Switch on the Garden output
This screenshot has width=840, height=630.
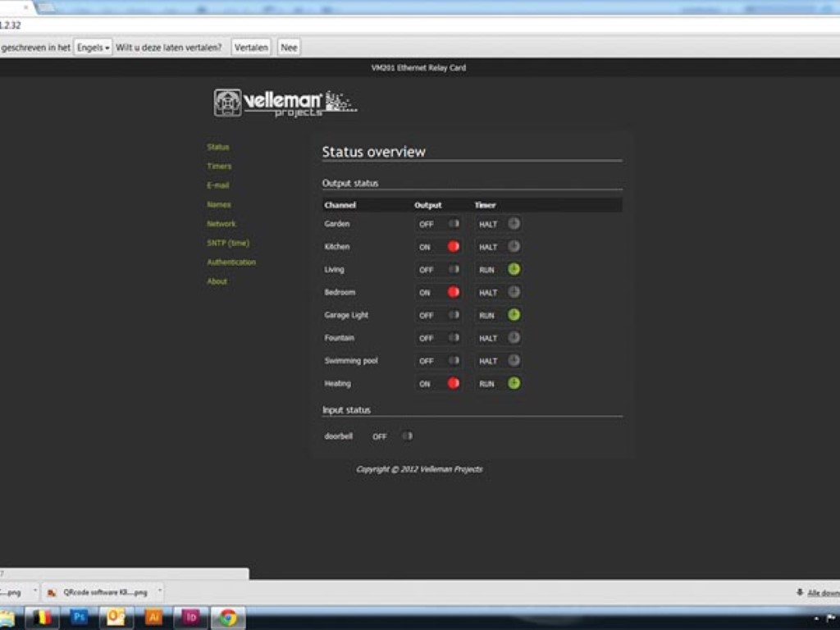pos(453,223)
